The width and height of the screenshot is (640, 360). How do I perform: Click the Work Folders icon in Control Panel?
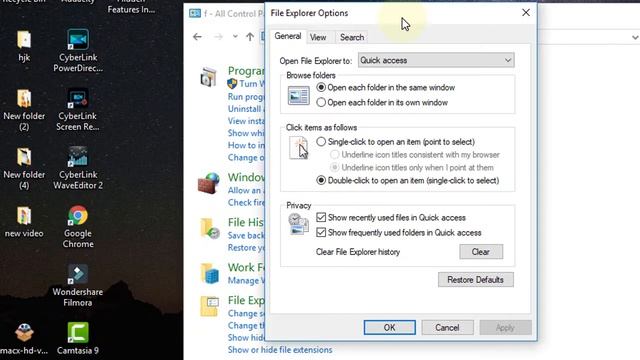point(210,273)
